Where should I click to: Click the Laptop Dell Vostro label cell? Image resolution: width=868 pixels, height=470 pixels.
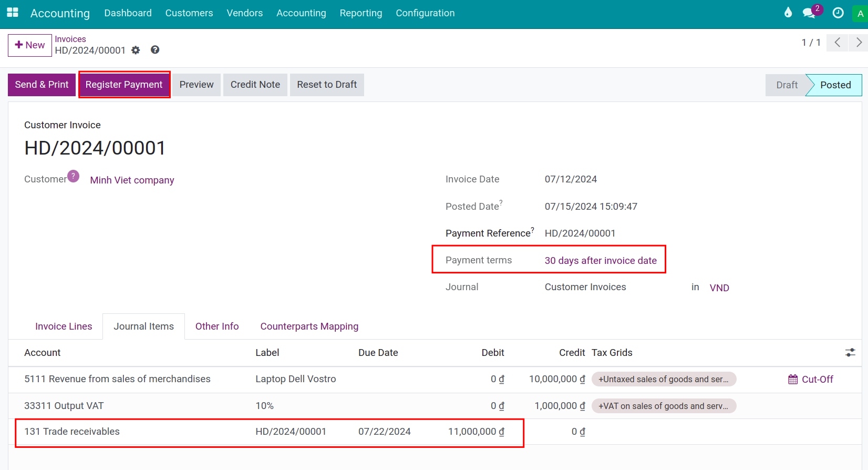point(296,379)
